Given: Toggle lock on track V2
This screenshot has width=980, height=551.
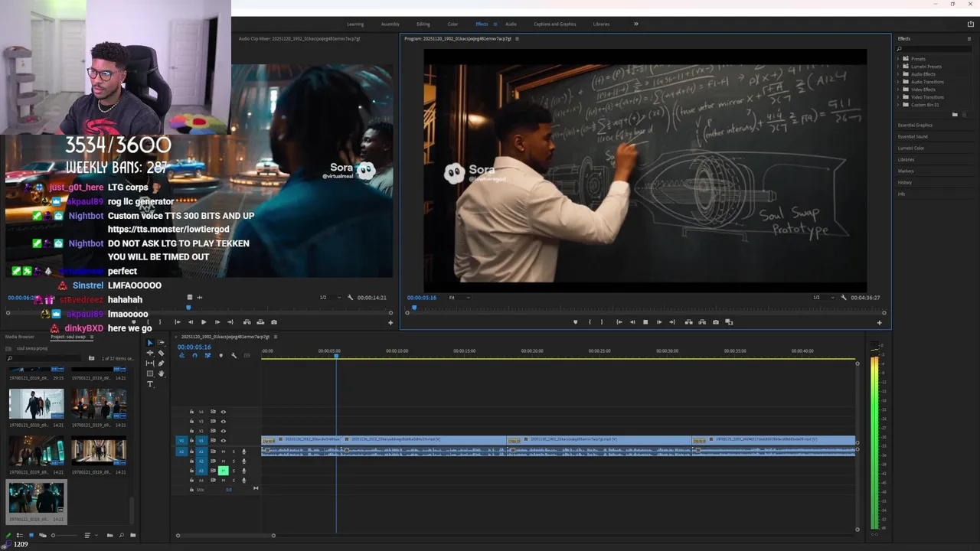Looking at the screenshot, I should click(191, 431).
